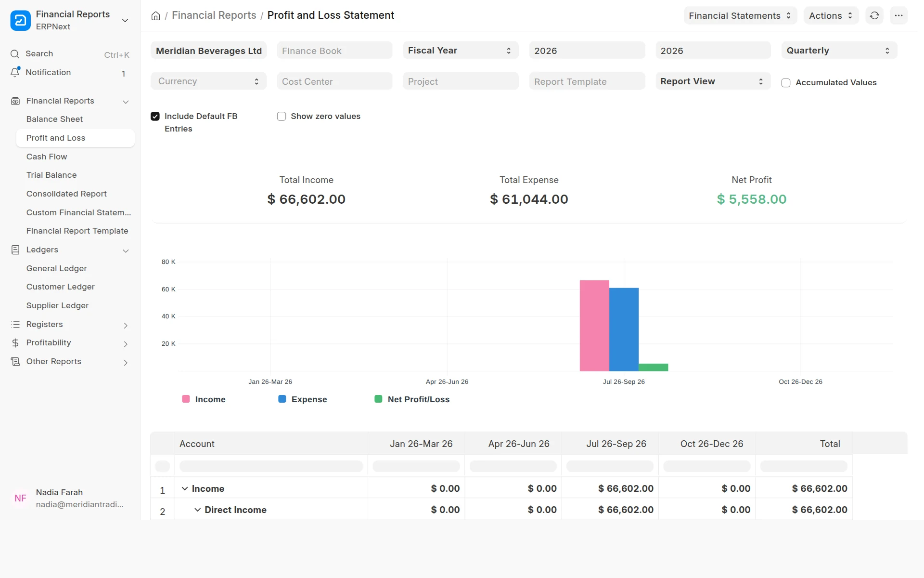Click the home icon in breadcrumb
The height and width of the screenshot is (578, 924).
click(x=155, y=16)
